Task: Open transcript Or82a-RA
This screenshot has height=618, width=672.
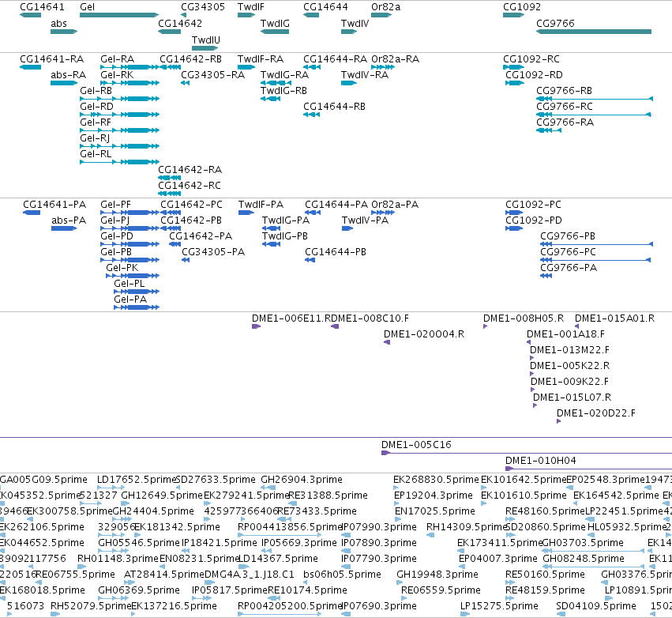Action: click(x=395, y=58)
